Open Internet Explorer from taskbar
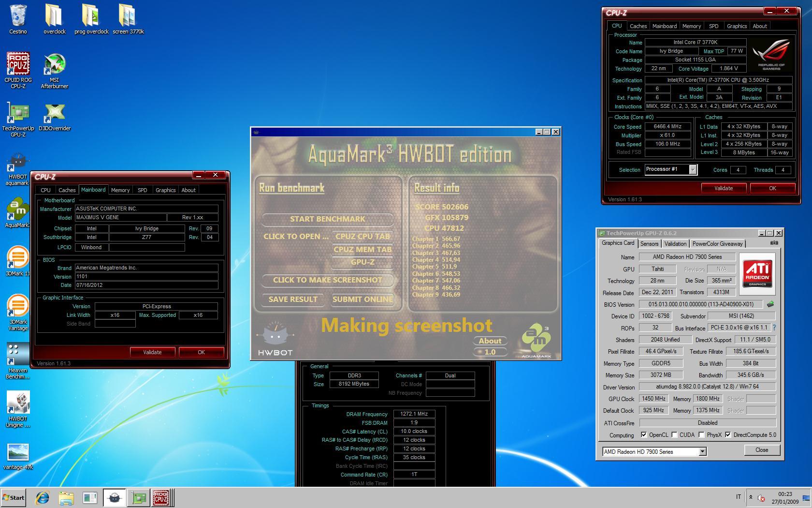812x508 pixels. tap(43, 497)
